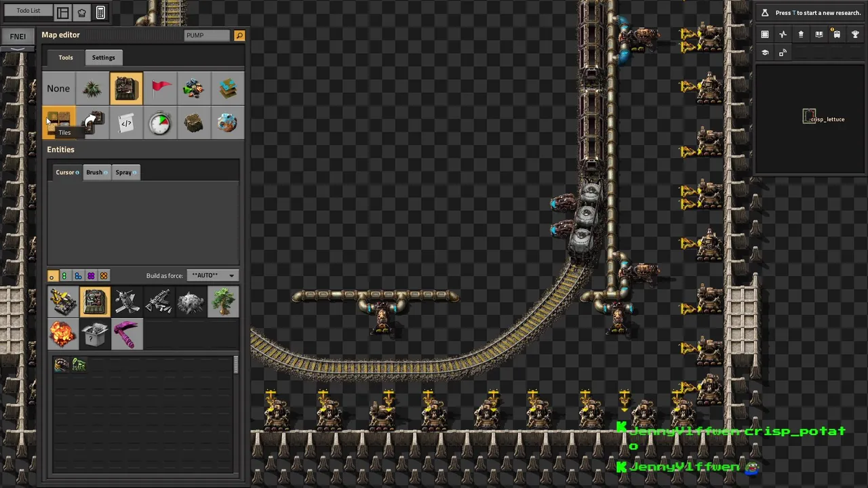This screenshot has height=488, width=868.
Task: Pick the submachine gun combat category
Action: (159, 302)
